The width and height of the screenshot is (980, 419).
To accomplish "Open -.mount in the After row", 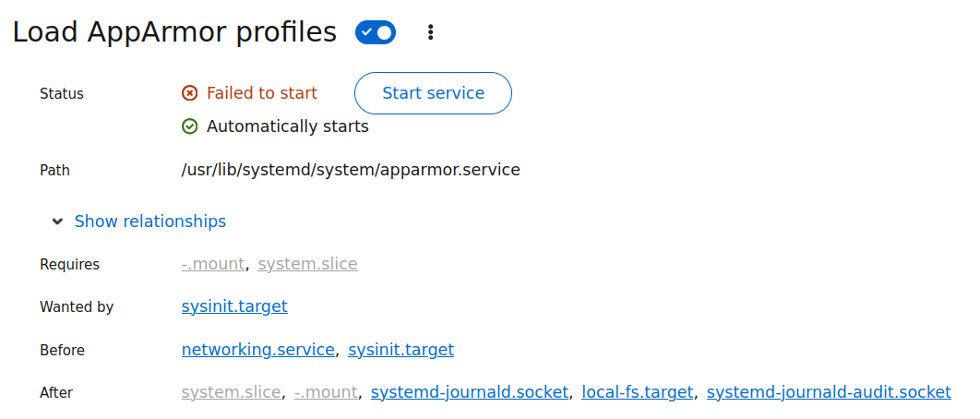I will click(x=326, y=392).
